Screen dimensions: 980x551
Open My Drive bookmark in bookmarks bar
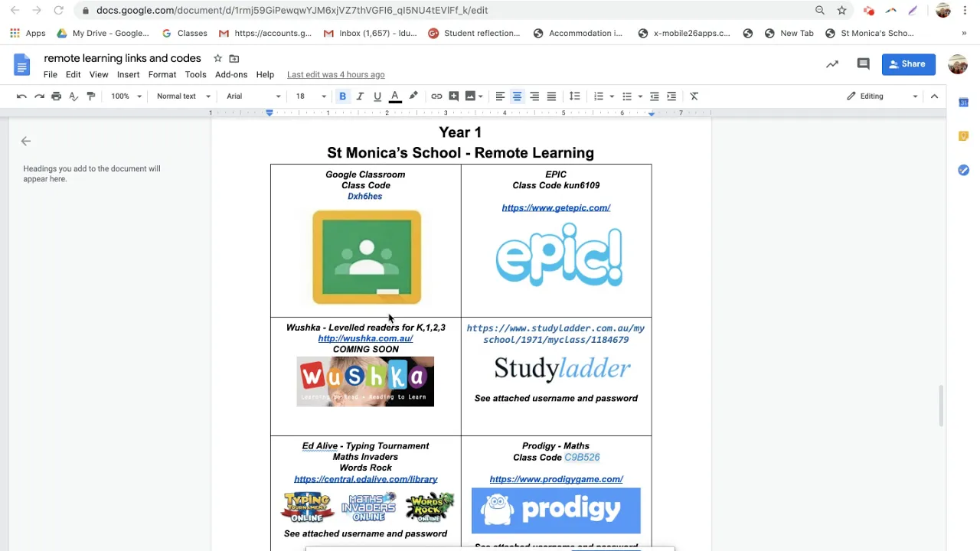pyautogui.click(x=103, y=33)
